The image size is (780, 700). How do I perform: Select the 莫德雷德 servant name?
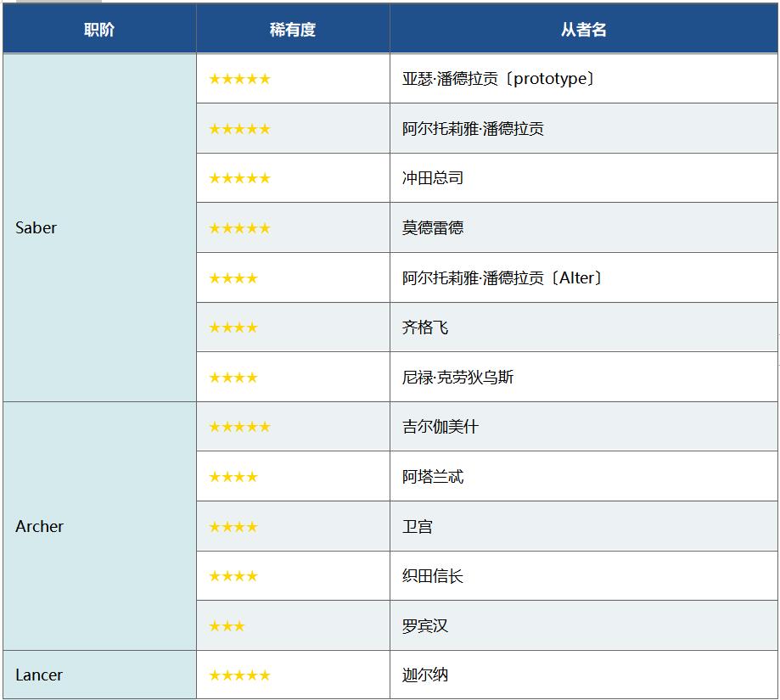click(432, 227)
